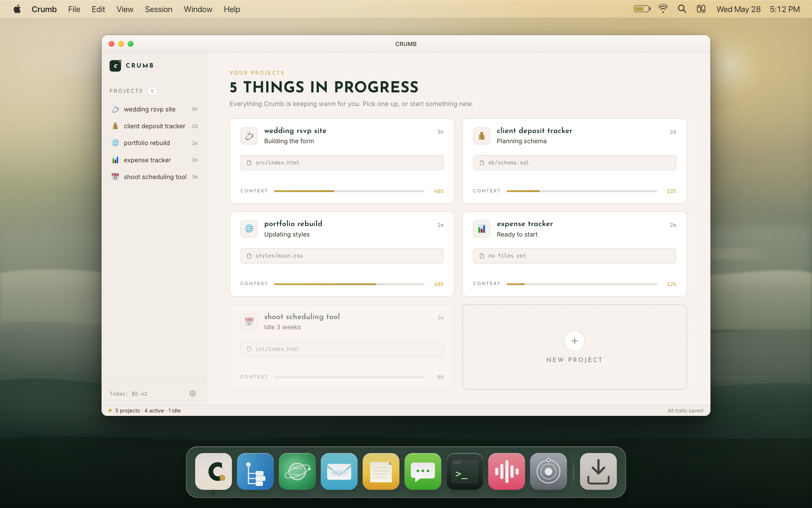Open the portfolio rebuild card title
This screenshot has width=812, height=508.
(x=293, y=224)
